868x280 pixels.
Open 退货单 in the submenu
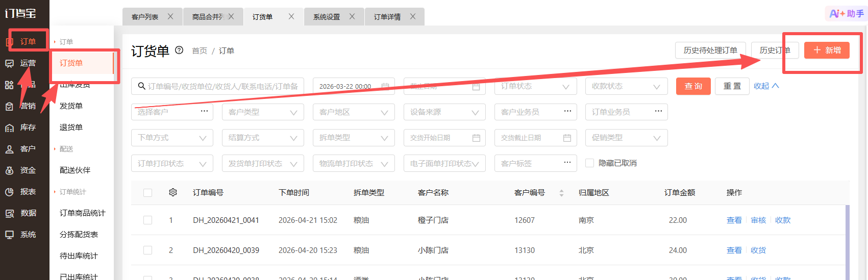[71, 128]
